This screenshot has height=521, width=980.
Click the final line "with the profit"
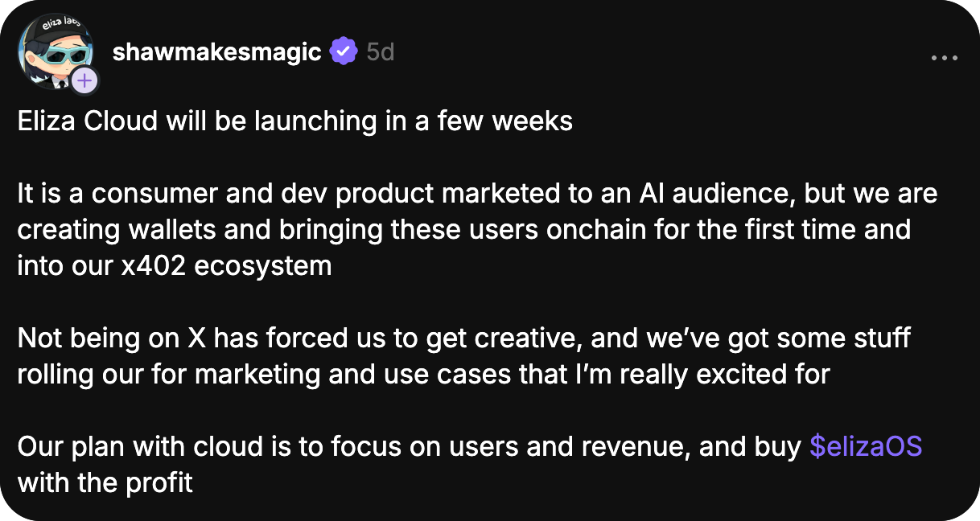(105, 483)
